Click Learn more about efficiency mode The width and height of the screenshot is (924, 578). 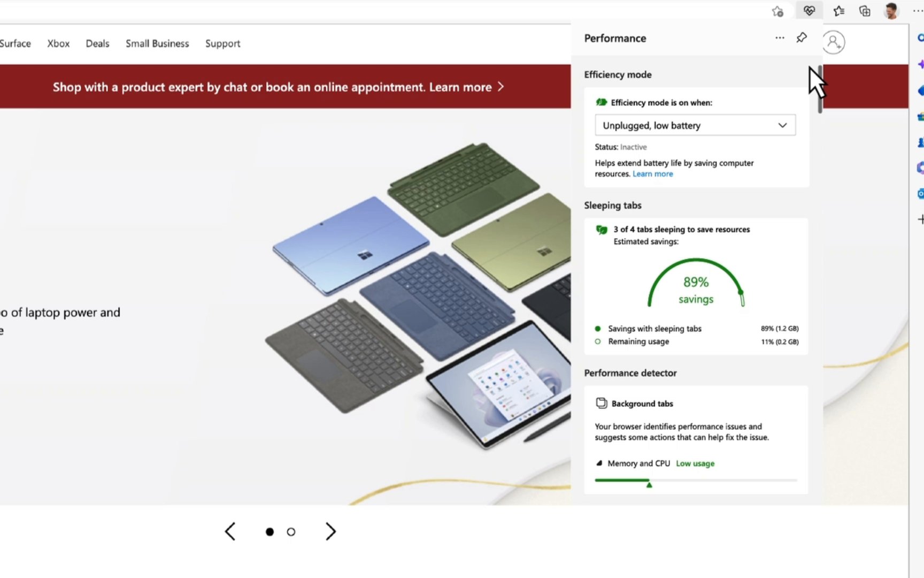click(652, 173)
